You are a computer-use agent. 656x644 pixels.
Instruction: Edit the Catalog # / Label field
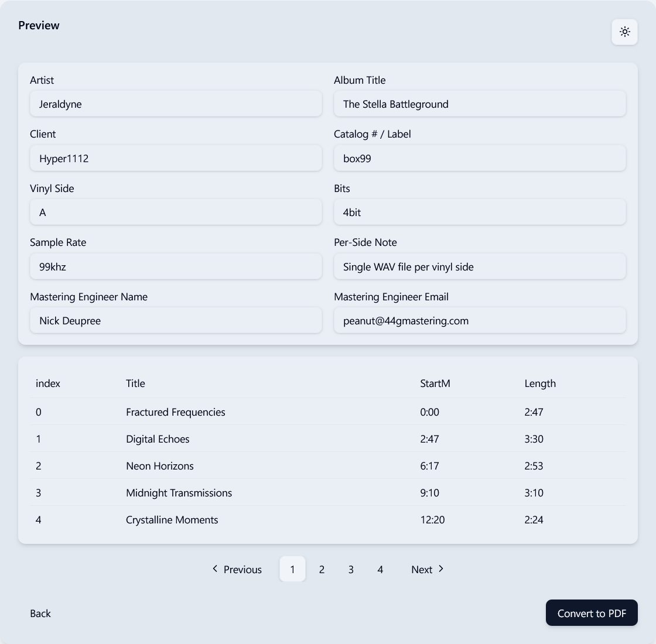[x=480, y=159]
